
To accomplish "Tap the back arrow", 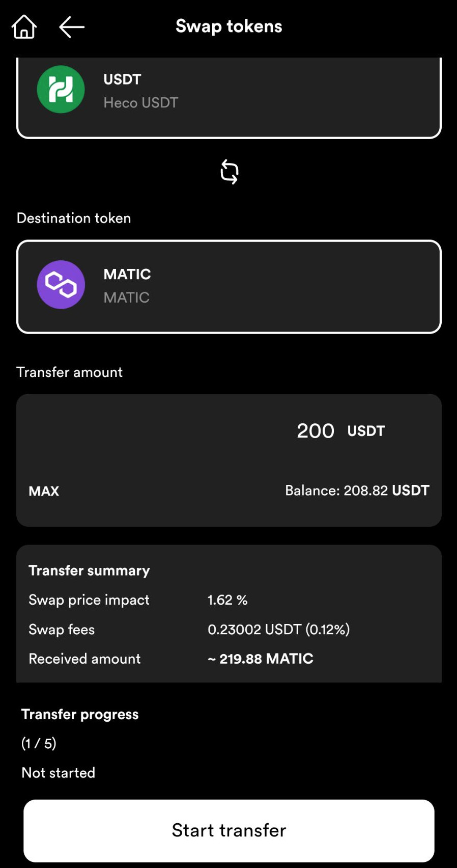I will (71, 27).
